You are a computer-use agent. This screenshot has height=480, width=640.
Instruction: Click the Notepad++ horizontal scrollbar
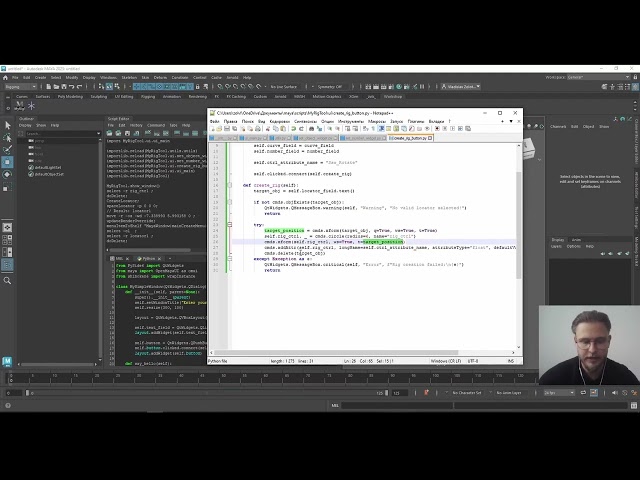[336, 352]
